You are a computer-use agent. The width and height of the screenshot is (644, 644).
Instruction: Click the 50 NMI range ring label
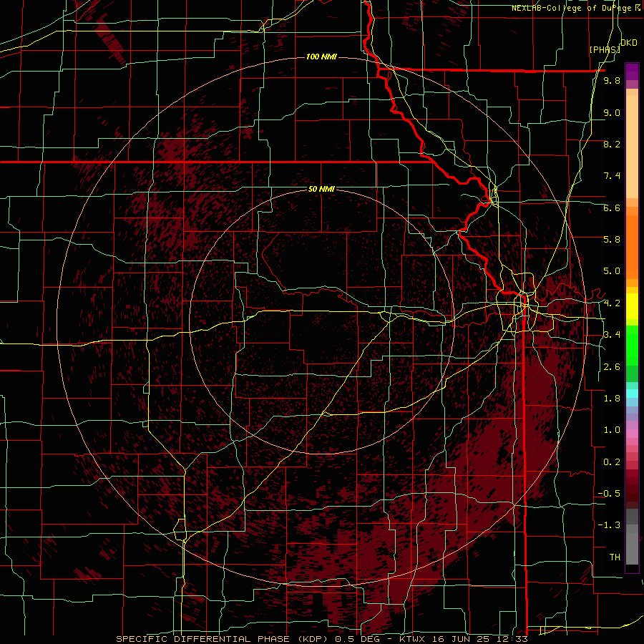(321, 189)
